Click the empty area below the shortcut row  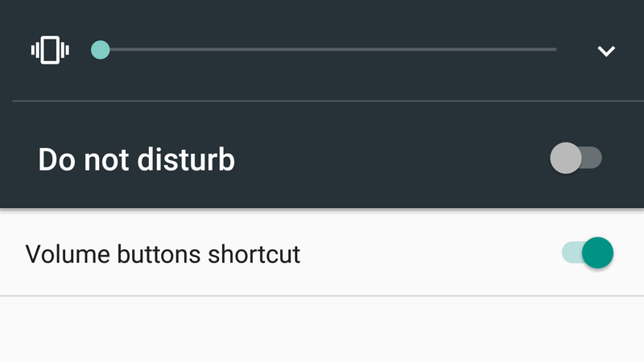322,329
